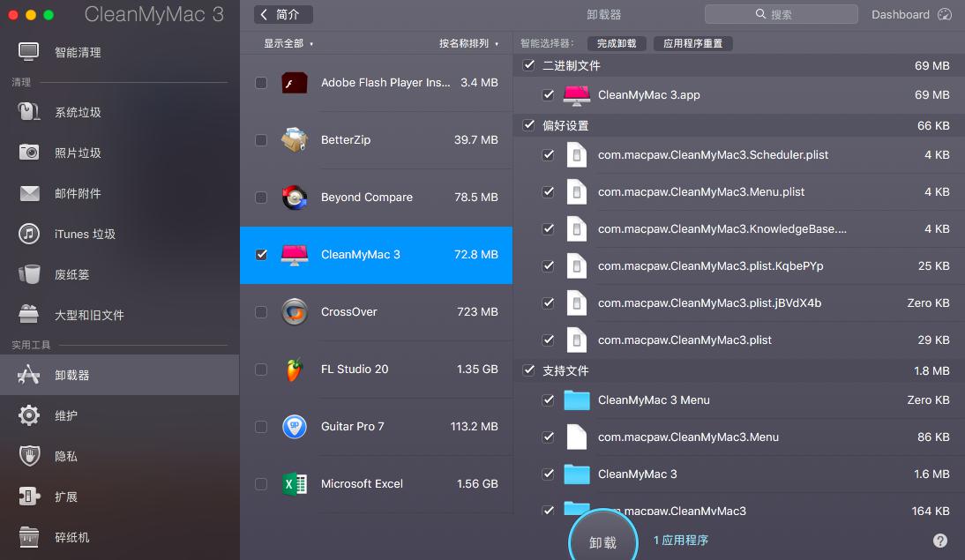Select Uninstaller (卸载器) in sidebar

point(119,375)
